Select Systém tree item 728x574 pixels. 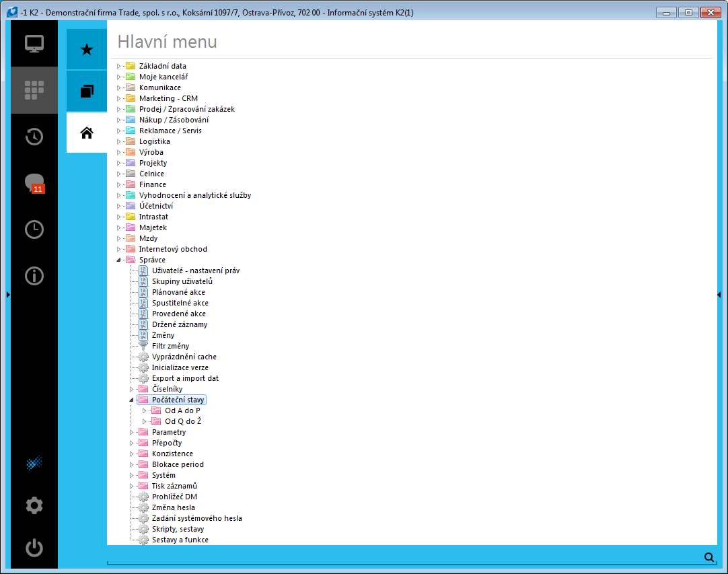click(x=164, y=476)
